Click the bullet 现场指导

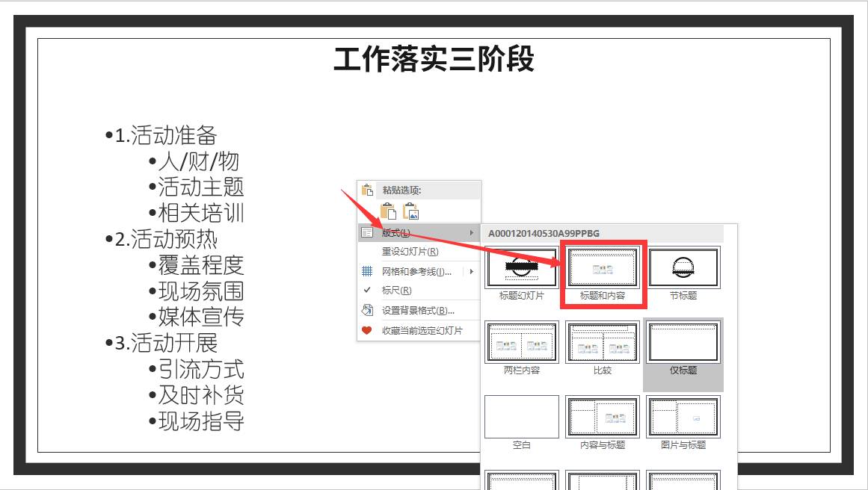point(197,421)
